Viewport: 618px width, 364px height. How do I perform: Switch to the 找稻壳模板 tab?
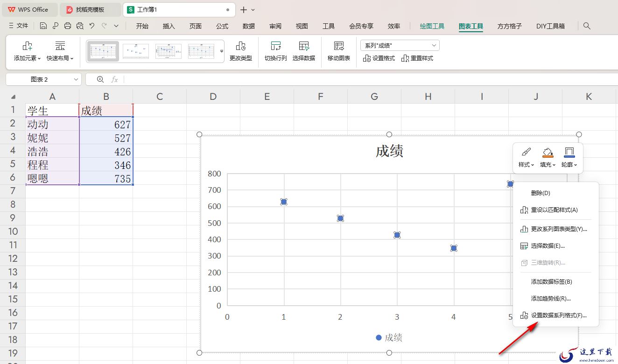pos(91,9)
